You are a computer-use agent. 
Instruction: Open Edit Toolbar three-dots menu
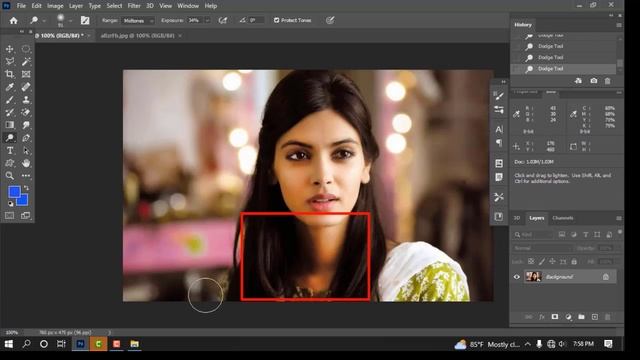(26, 176)
